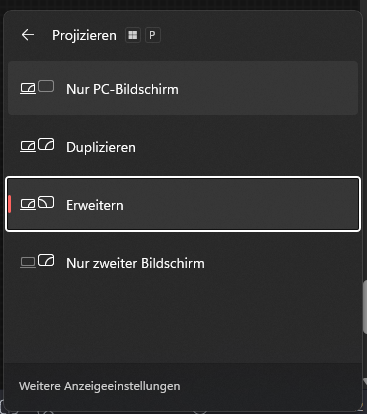
Task: Open Weitere Anzeigeeinstellungen
Action: pyautogui.click(x=100, y=386)
